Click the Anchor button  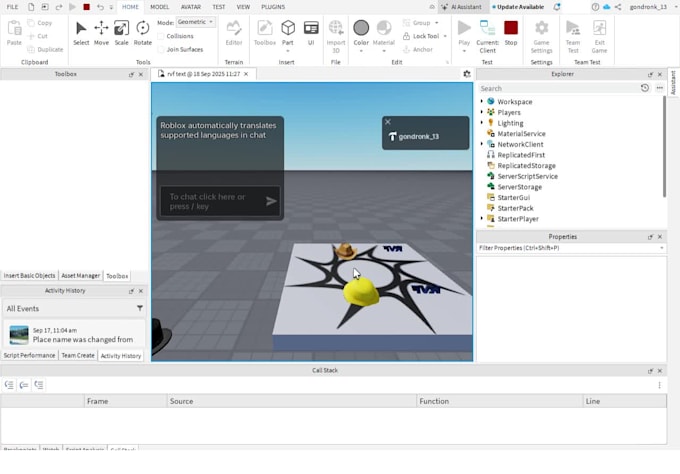tap(418, 49)
